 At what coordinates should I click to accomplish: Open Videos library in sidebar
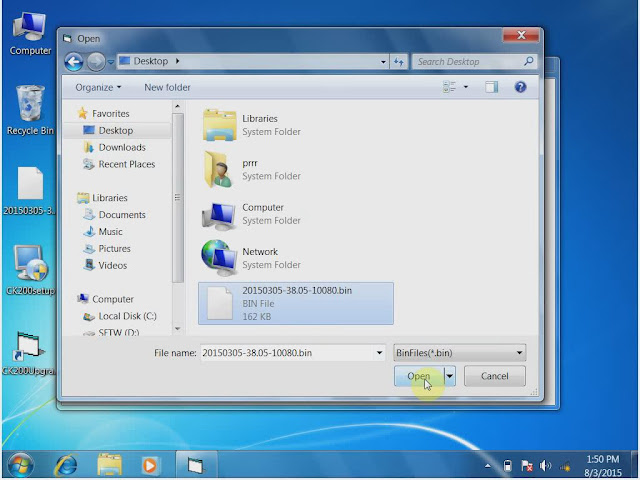pos(112,266)
